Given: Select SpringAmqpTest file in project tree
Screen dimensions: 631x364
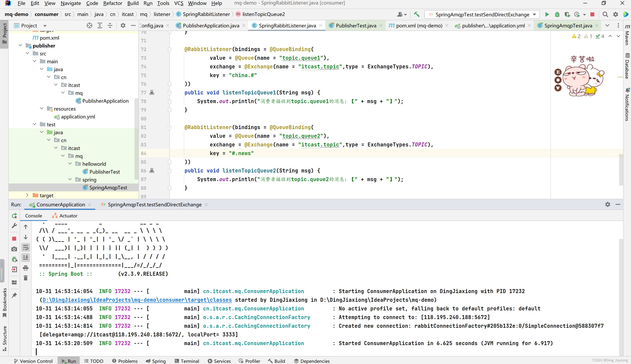Looking at the screenshot, I should [x=108, y=187].
